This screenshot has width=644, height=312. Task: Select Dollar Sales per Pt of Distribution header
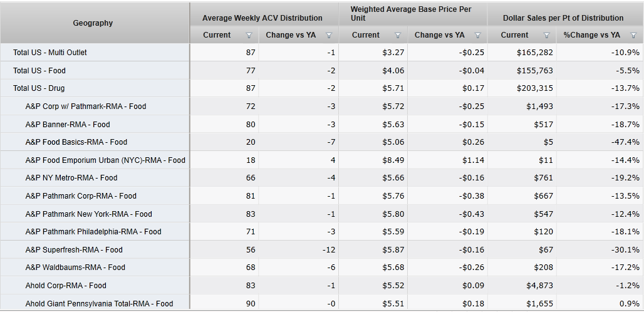563,18
